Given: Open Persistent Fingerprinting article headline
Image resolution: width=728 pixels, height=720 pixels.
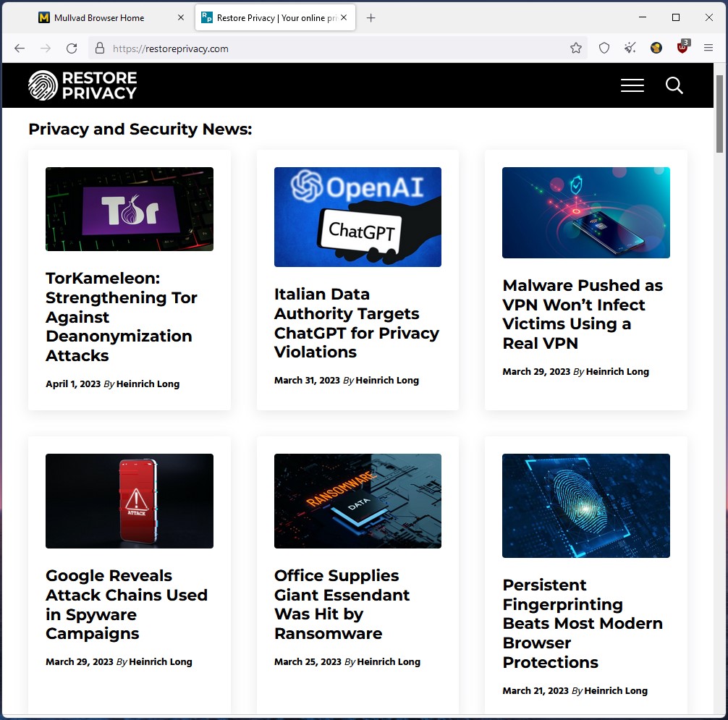Looking at the screenshot, I should (x=583, y=624).
